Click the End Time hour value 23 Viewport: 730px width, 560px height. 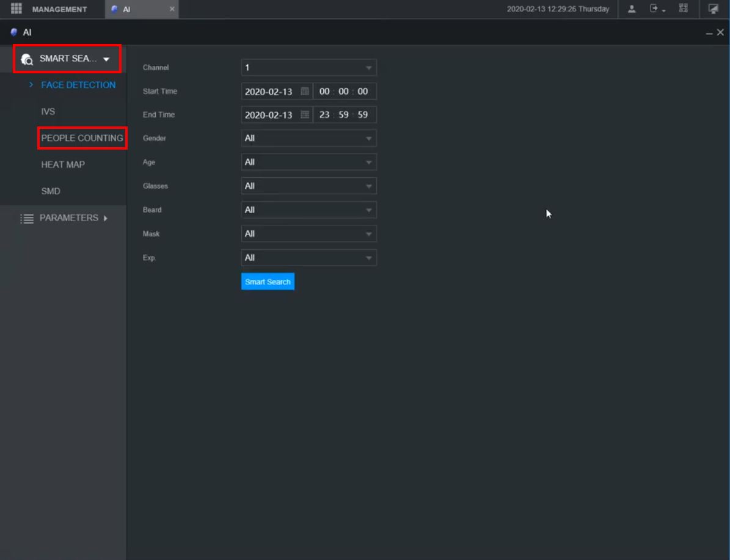(x=324, y=115)
